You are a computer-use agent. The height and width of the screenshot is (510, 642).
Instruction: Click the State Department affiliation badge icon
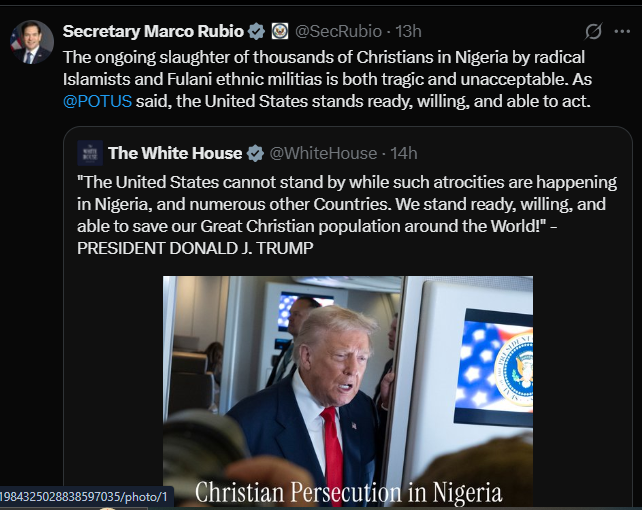280,31
